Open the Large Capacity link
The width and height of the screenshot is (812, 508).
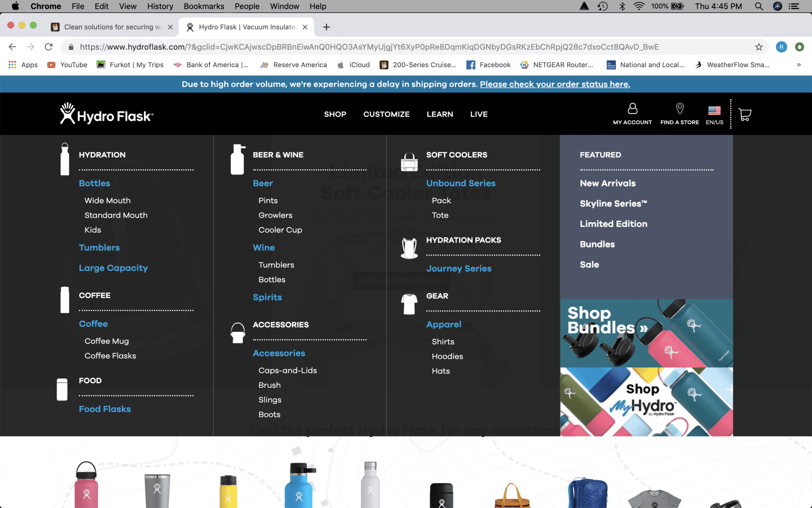point(113,268)
